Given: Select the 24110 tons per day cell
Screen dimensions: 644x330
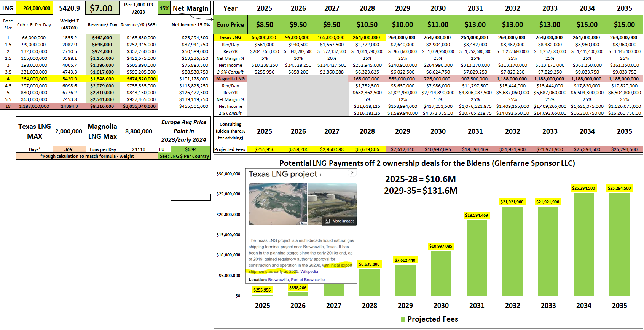Looking at the screenshot, I should 139,149.
